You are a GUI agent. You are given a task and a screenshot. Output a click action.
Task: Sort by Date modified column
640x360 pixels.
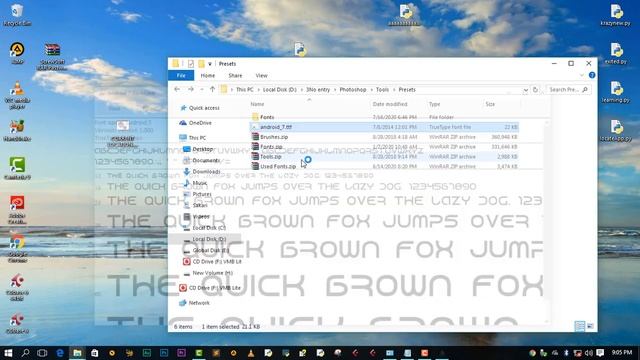(390, 104)
